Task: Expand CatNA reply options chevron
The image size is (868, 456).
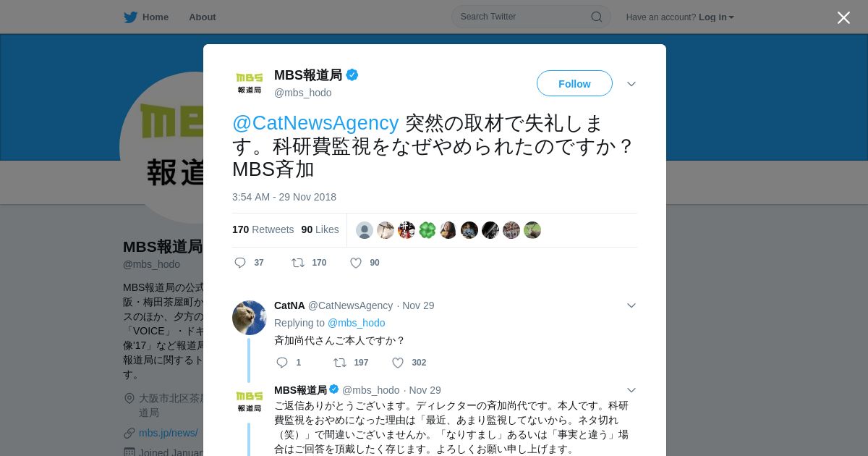Action: [x=631, y=305]
